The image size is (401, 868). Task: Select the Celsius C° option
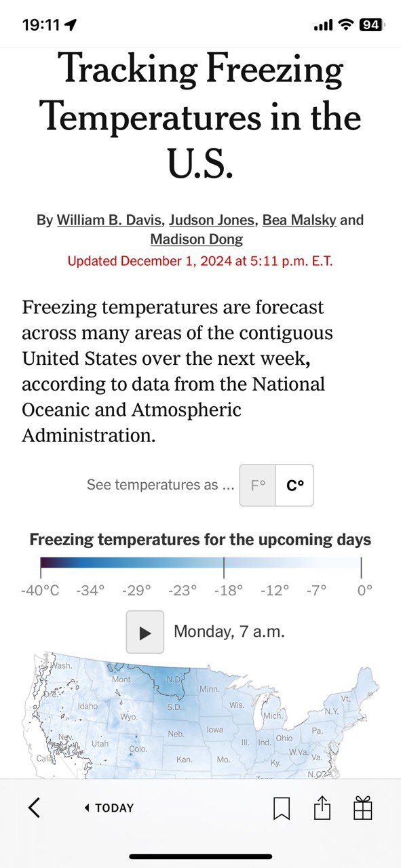click(295, 486)
